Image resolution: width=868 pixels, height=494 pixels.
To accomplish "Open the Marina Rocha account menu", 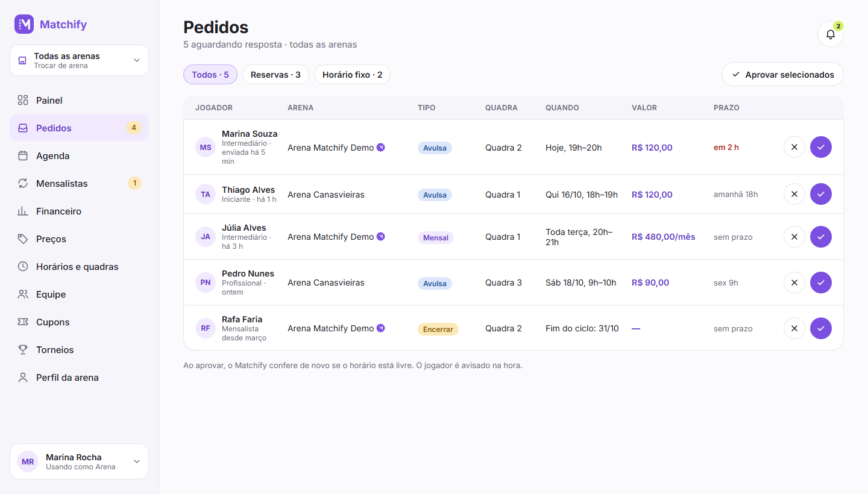I will click(x=79, y=461).
